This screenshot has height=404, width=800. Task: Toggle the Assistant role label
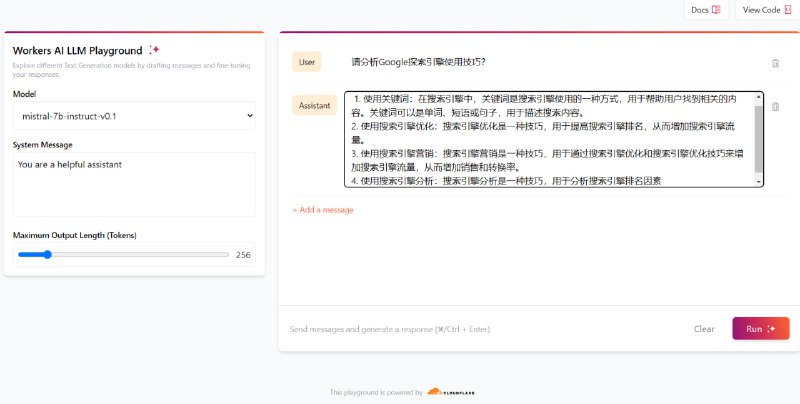(x=314, y=105)
